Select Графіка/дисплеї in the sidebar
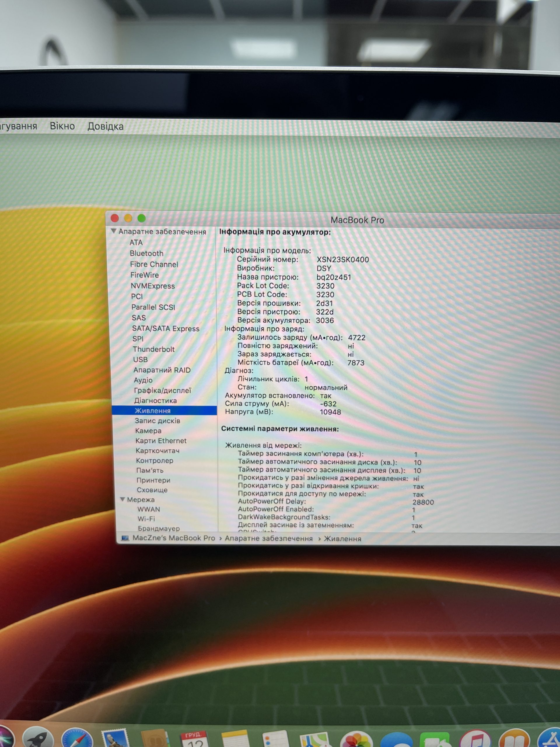The image size is (560, 747). pos(163,390)
